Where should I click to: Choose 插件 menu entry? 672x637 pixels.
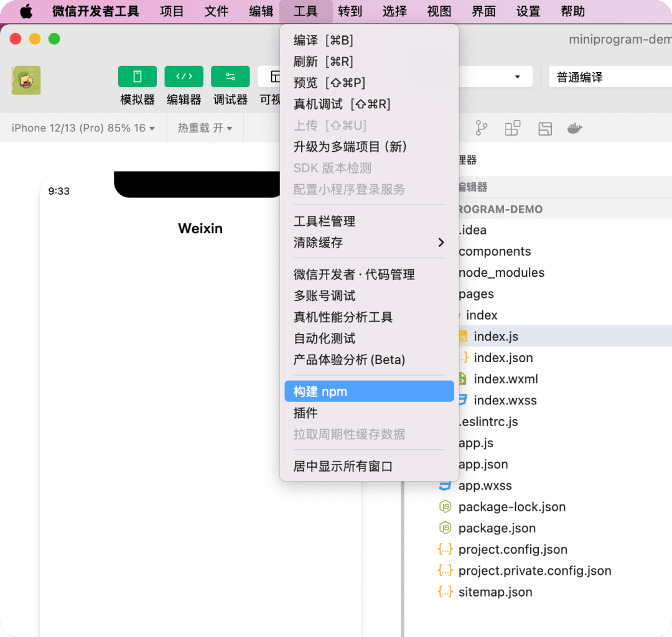[x=369, y=413]
